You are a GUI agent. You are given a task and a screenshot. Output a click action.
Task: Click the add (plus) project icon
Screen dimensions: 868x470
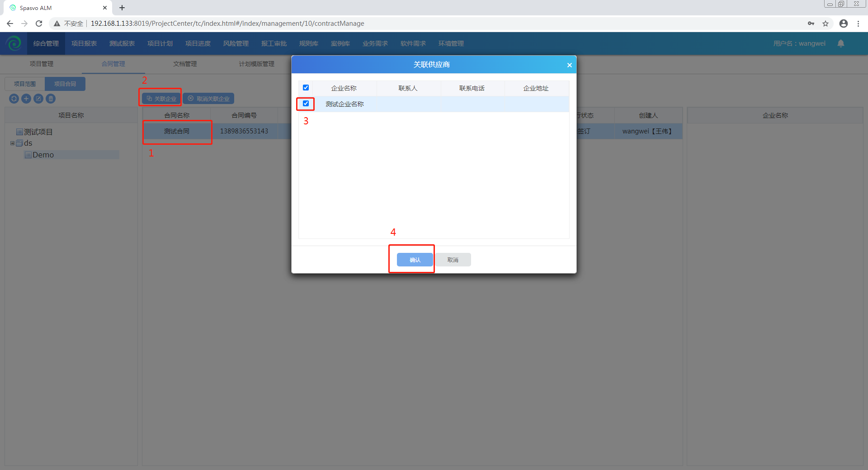[26, 99]
